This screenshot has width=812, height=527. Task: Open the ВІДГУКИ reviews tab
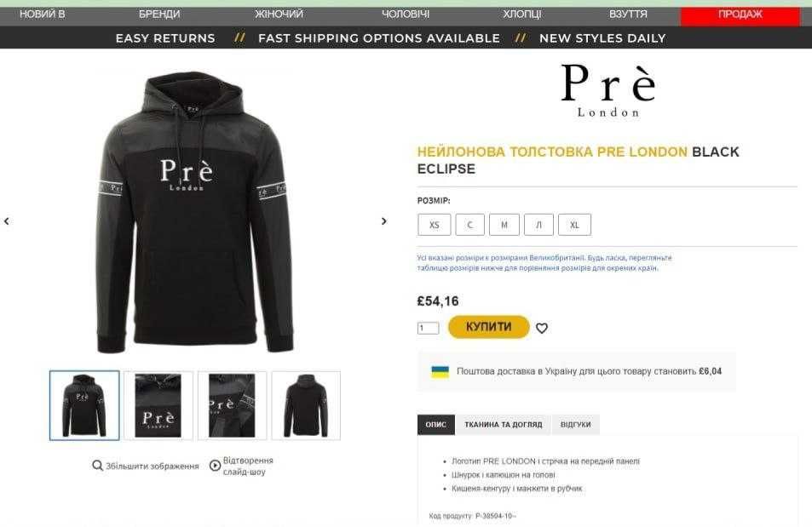coord(575,425)
